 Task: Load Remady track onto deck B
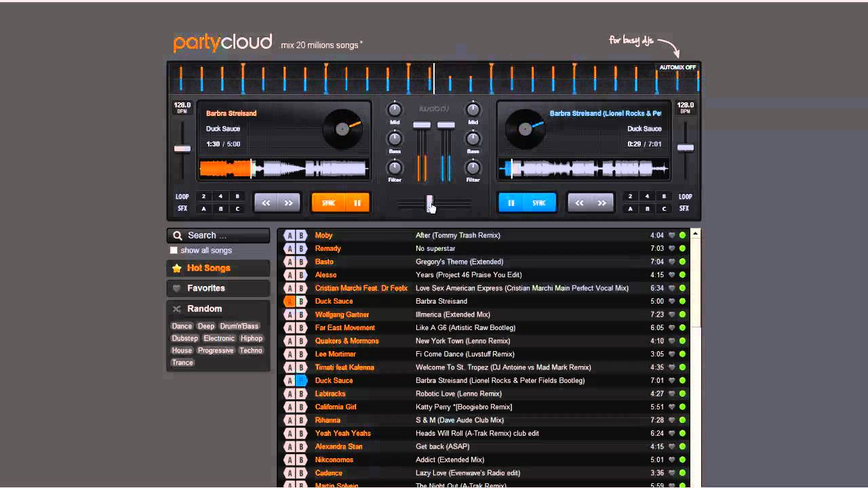[302, 249]
